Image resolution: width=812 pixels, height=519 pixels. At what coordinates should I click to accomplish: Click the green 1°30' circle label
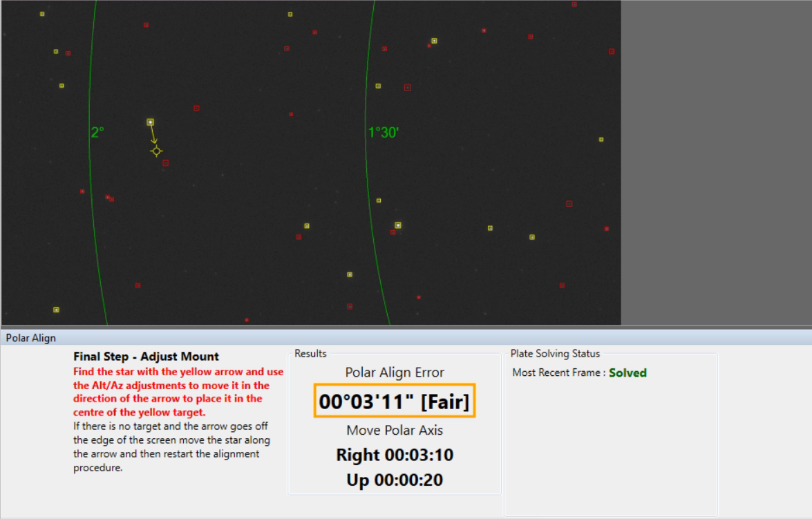(383, 133)
